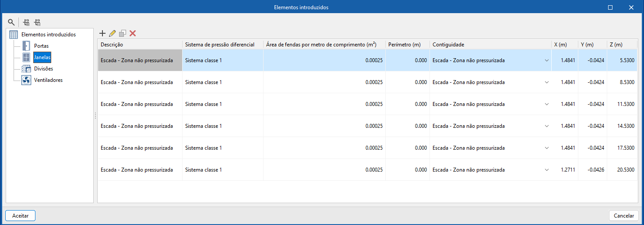Viewport: 644px width, 225px height.
Task: Open Contiguidade dropdown in row Z 11.5300
Action: click(546, 104)
